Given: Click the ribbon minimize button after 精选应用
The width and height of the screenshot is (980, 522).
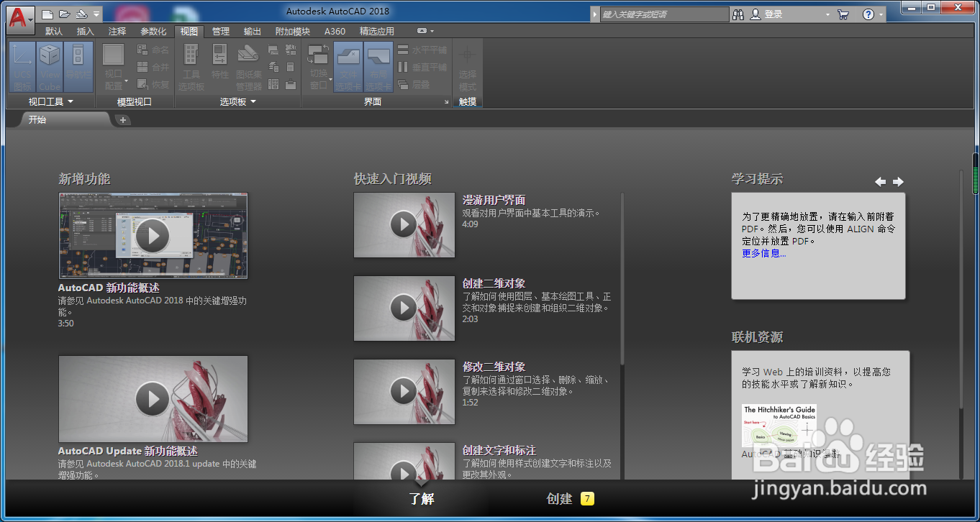Looking at the screenshot, I should point(422,31).
